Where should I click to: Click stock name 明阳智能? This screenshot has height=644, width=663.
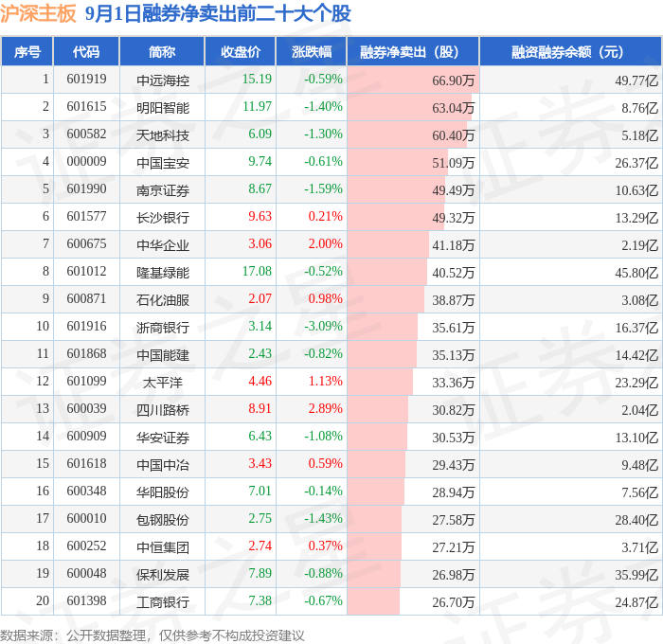click(x=162, y=107)
